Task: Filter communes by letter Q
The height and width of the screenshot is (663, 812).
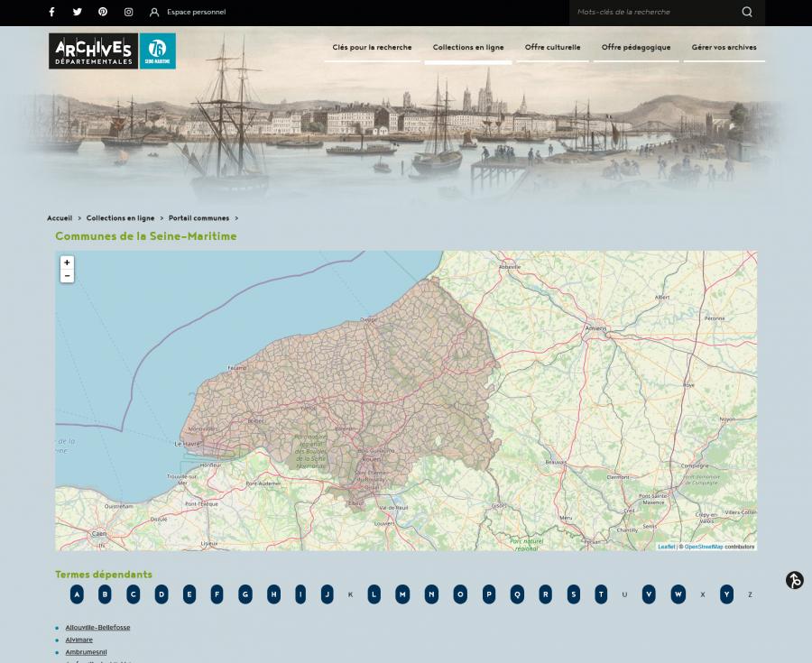Action: click(517, 594)
